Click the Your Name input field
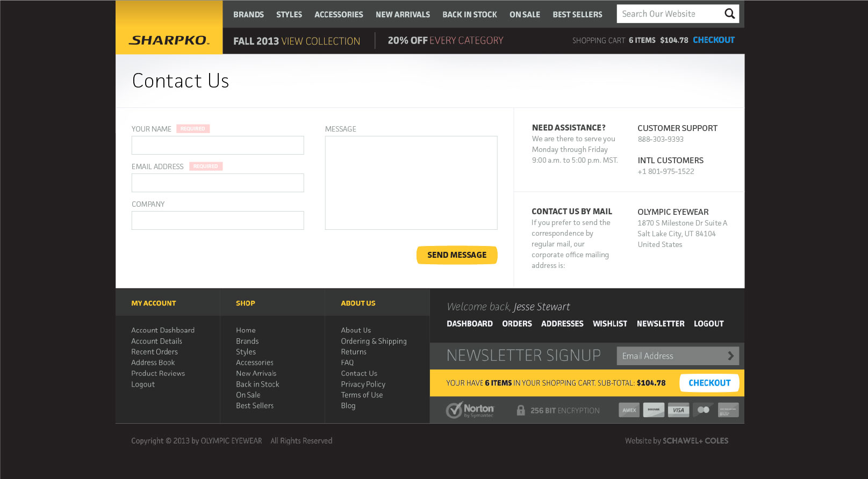The height and width of the screenshot is (479, 868). tap(218, 145)
